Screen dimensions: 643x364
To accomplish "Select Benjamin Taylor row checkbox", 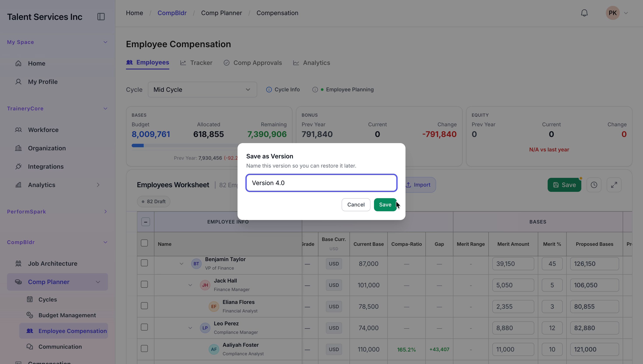I will click(x=144, y=263).
